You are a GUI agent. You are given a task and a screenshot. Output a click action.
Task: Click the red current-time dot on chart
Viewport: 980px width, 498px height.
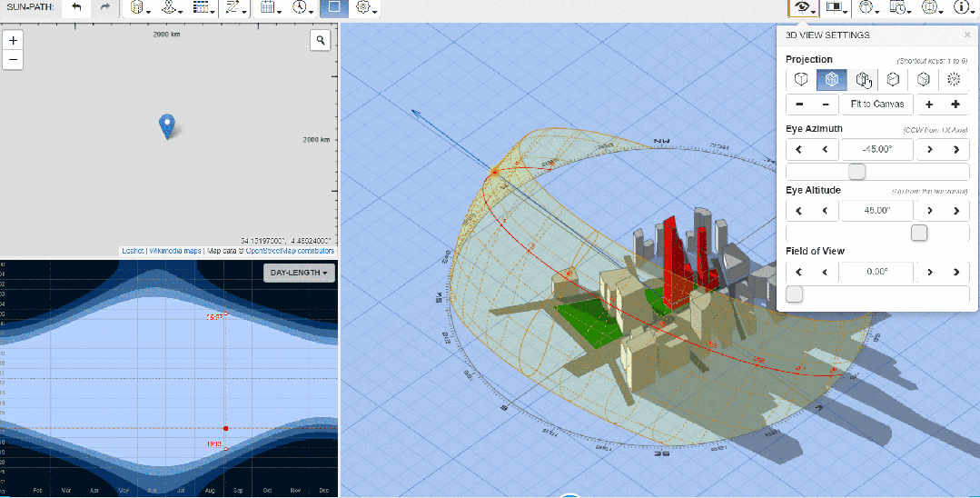pos(225,429)
